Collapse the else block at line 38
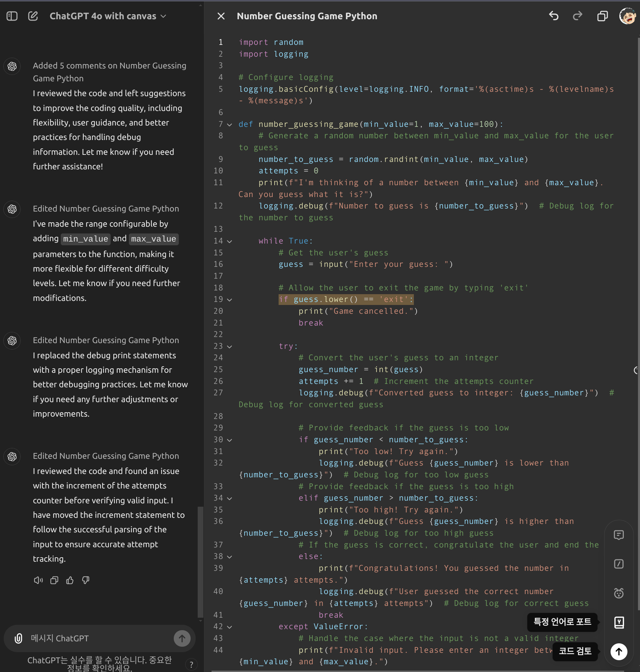The image size is (640, 672). tap(230, 557)
